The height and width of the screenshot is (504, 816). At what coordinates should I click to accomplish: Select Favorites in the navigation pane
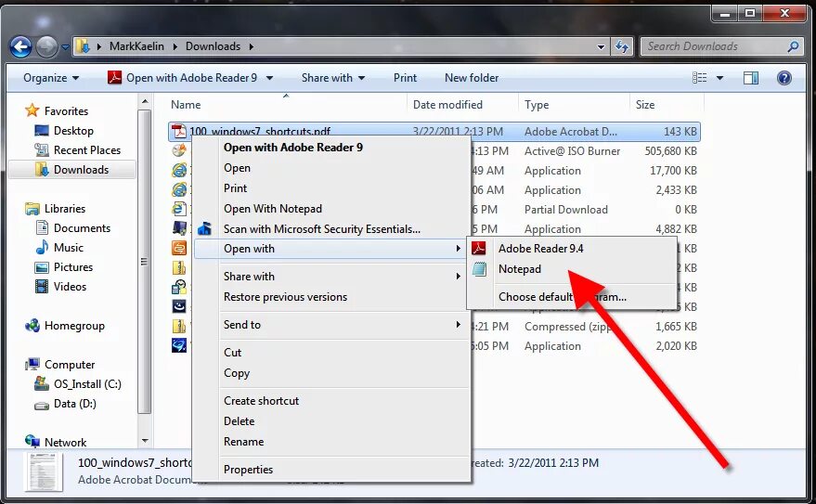tap(66, 110)
